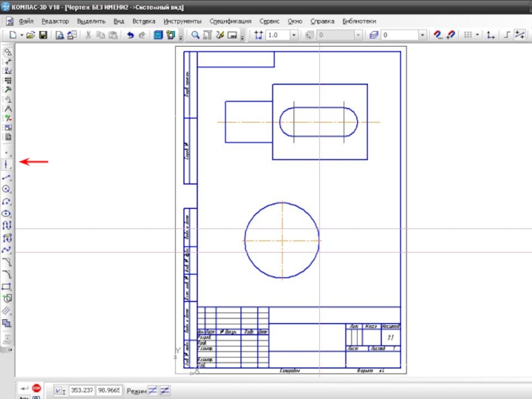Open the layer number 0 dropdown
The height and width of the screenshot is (399, 532).
[422, 35]
